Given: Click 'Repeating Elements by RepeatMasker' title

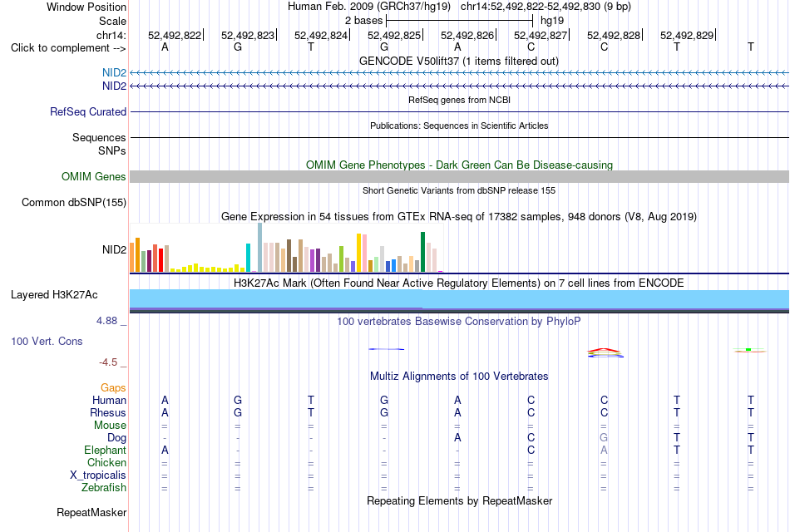Looking at the screenshot, I should (460, 500).
